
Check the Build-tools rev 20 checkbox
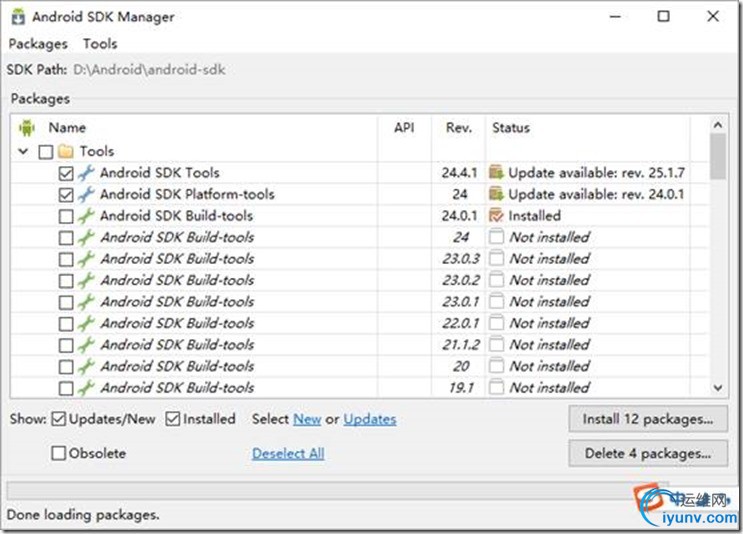click(66, 367)
